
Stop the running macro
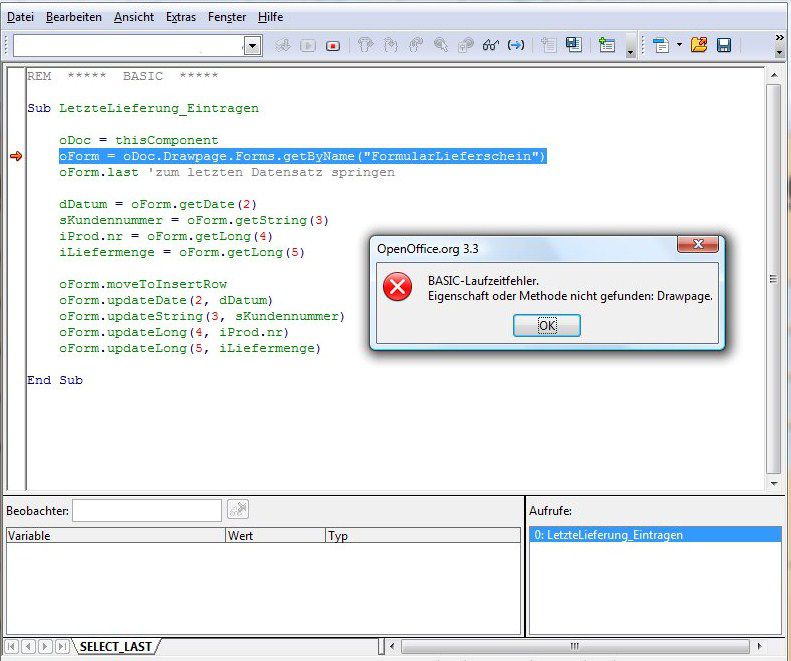point(332,45)
